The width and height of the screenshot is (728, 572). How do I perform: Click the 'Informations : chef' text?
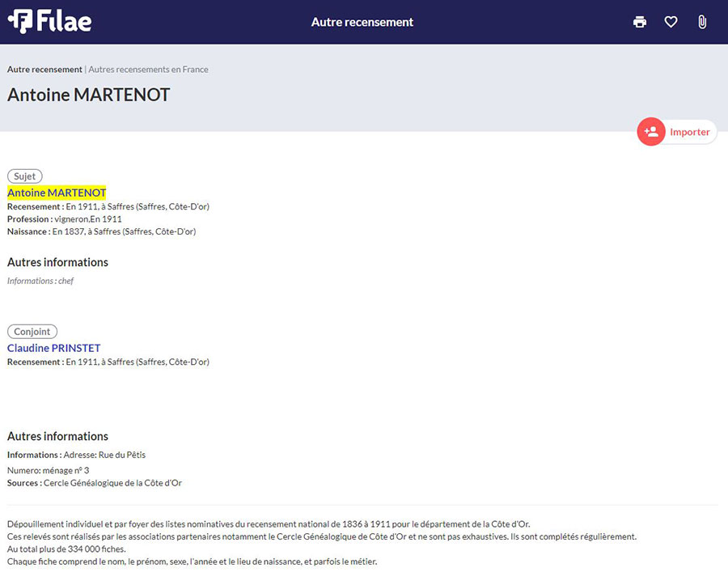(x=40, y=281)
